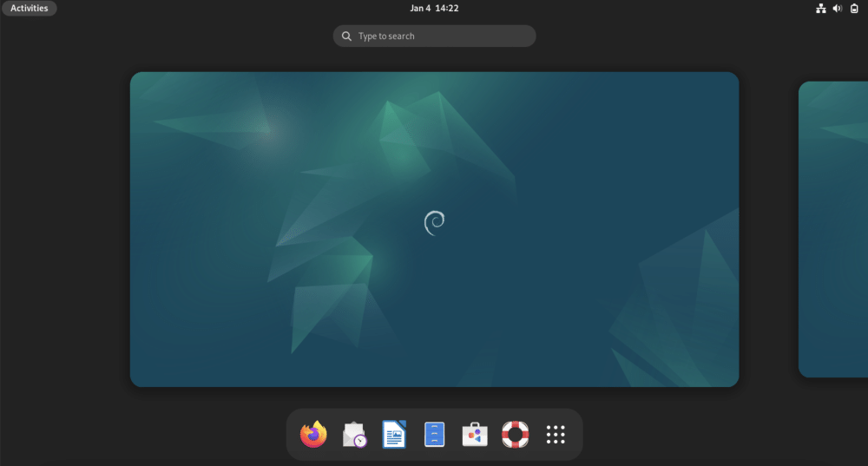Open the Help lifebuoy icon
This screenshot has width=868, height=466.
516,434
